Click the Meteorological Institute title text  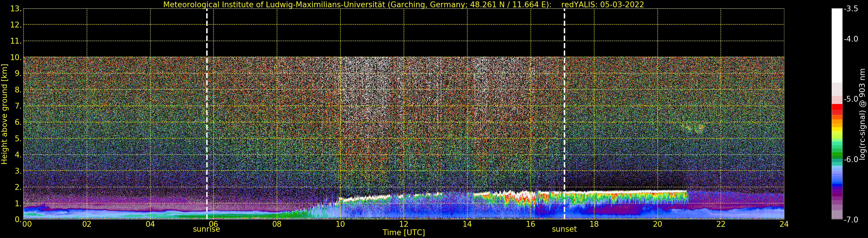coord(357,5)
